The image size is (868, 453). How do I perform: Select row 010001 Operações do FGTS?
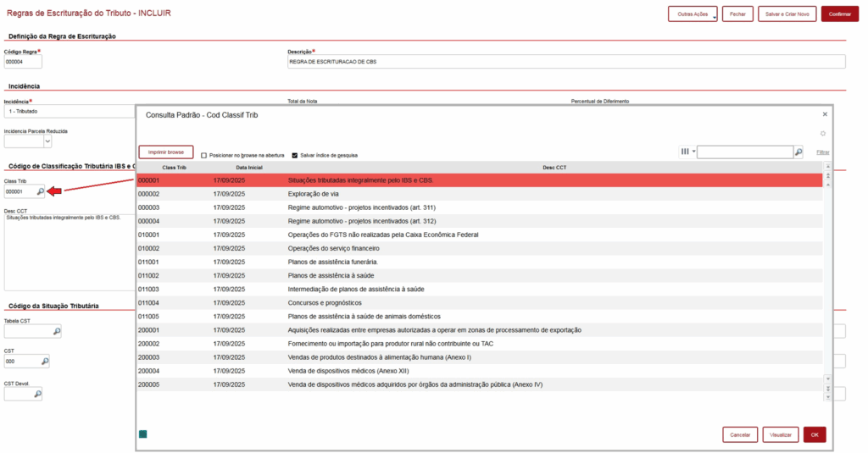480,235
